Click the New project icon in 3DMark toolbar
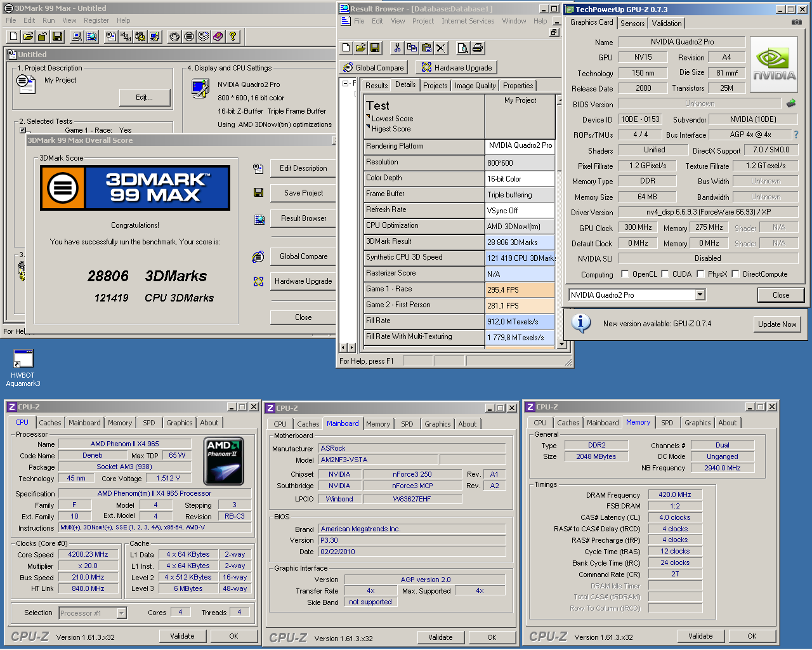The width and height of the screenshot is (812, 650). click(14, 37)
